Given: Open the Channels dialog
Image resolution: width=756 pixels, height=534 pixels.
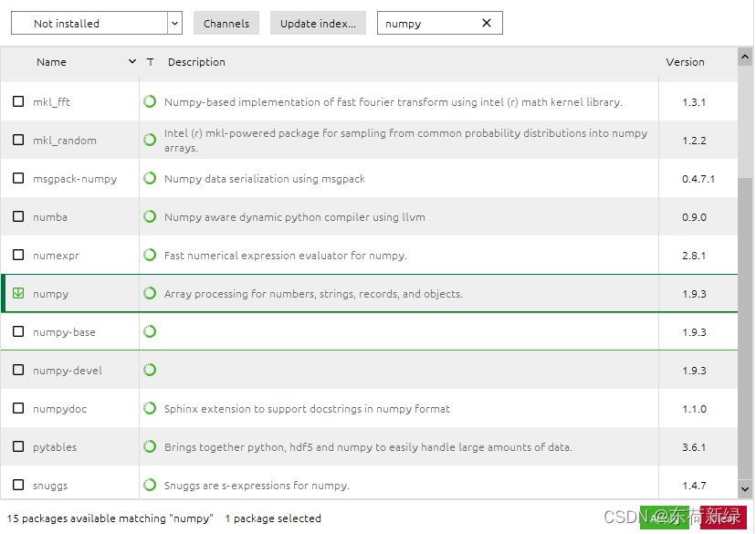Looking at the screenshot, I should (x=226, y=23).
